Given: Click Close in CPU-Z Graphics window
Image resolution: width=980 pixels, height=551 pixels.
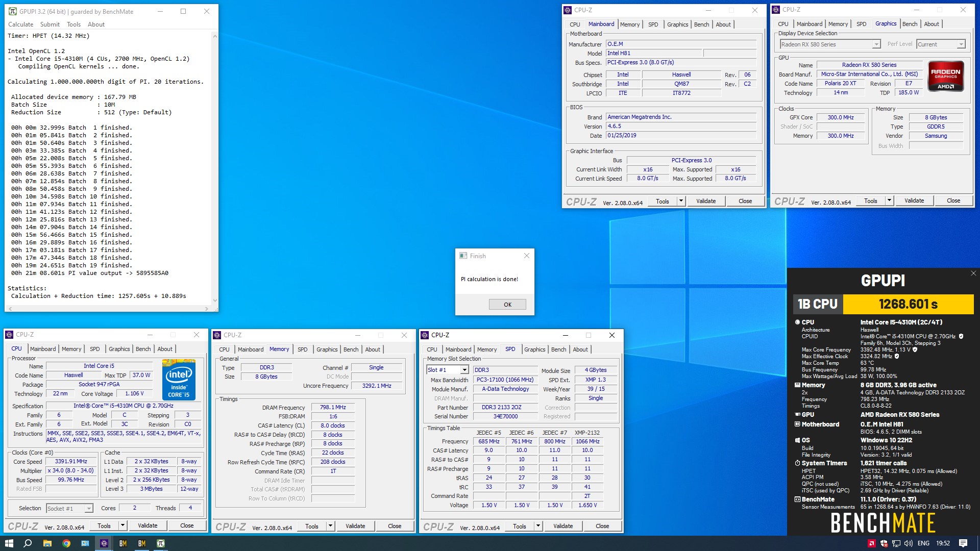Looking at the screenshot, I should [953, 201].
